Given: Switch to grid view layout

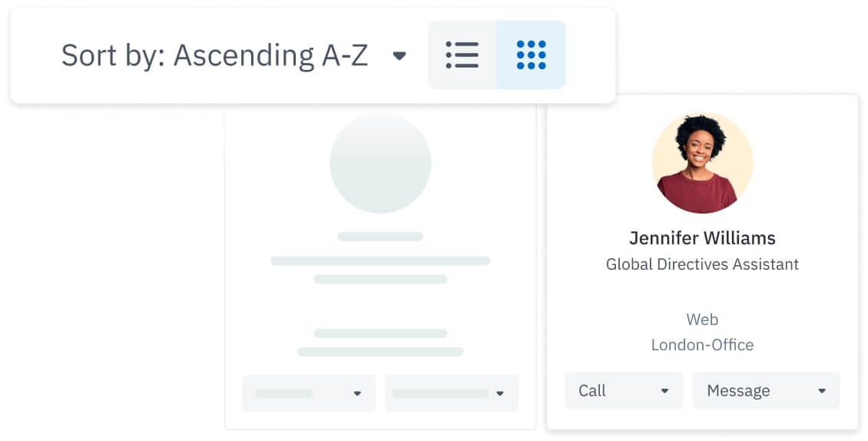Looking at the screenshot, I should [x=531, y=55].
